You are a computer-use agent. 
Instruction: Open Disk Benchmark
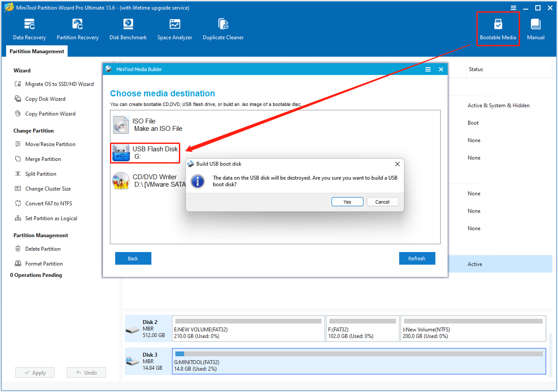[128, 30]
